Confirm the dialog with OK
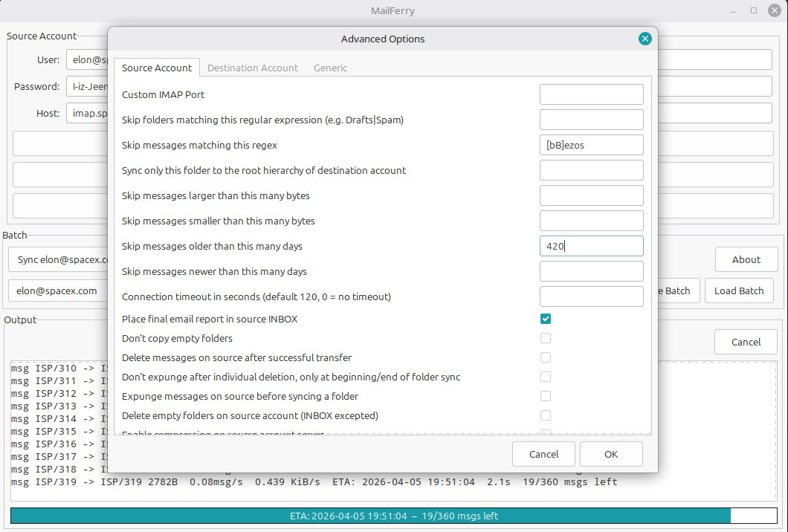 click(x=611, y=454)
